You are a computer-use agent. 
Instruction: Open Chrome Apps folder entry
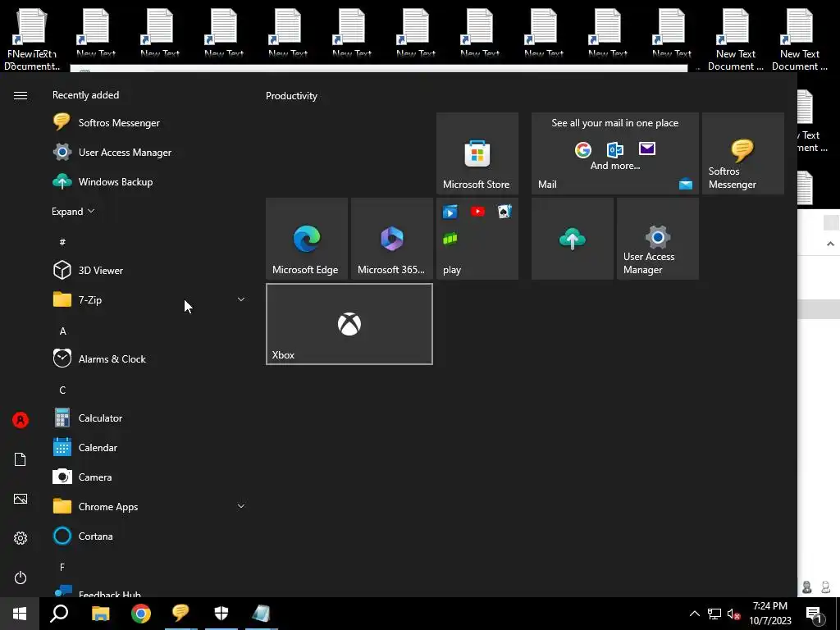[149, 506]
